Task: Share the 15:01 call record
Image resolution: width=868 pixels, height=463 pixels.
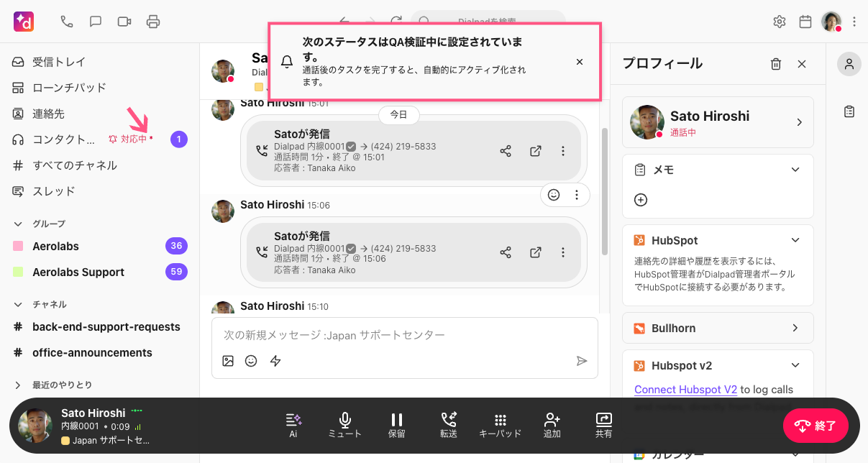Action: coord(506,151)
